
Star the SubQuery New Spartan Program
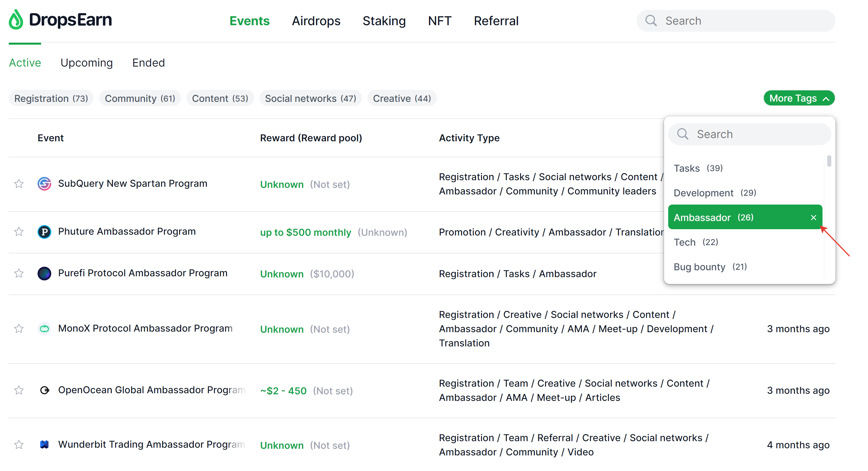[x=19, y=184]
